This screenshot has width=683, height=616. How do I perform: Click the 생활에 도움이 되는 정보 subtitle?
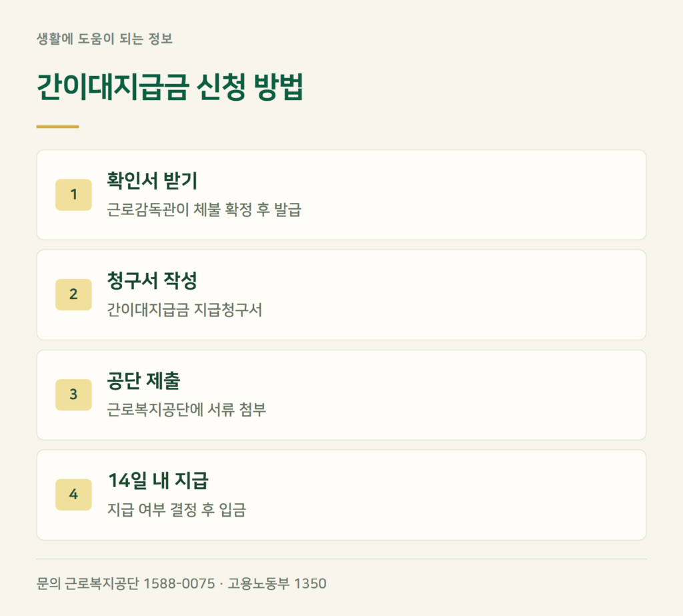point(105,39)
